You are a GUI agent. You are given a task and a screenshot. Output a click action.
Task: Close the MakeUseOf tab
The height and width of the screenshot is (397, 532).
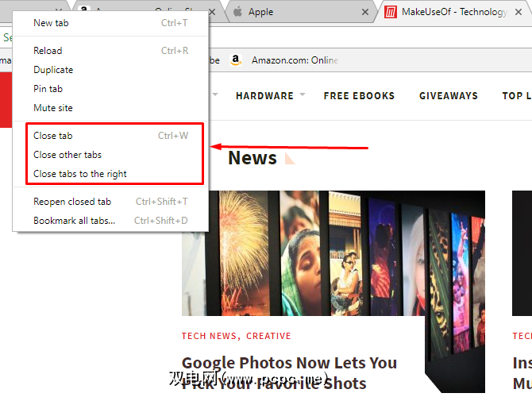click(518, 12)
